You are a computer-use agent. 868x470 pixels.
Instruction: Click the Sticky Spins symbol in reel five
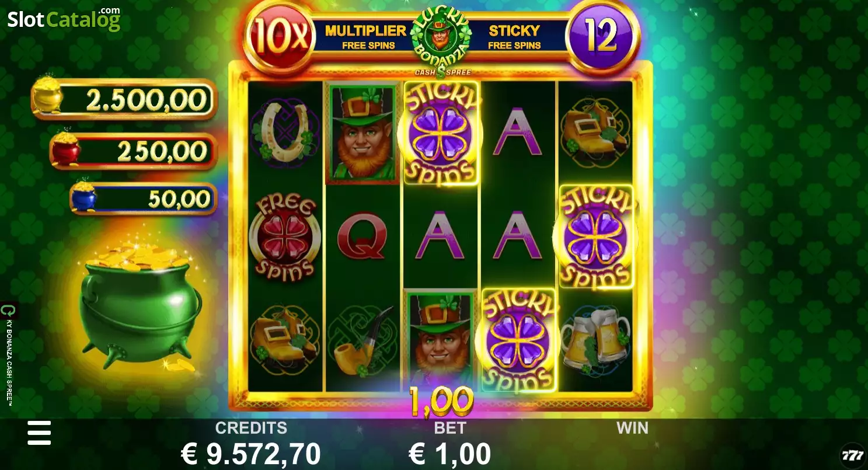tap(595, 236)
